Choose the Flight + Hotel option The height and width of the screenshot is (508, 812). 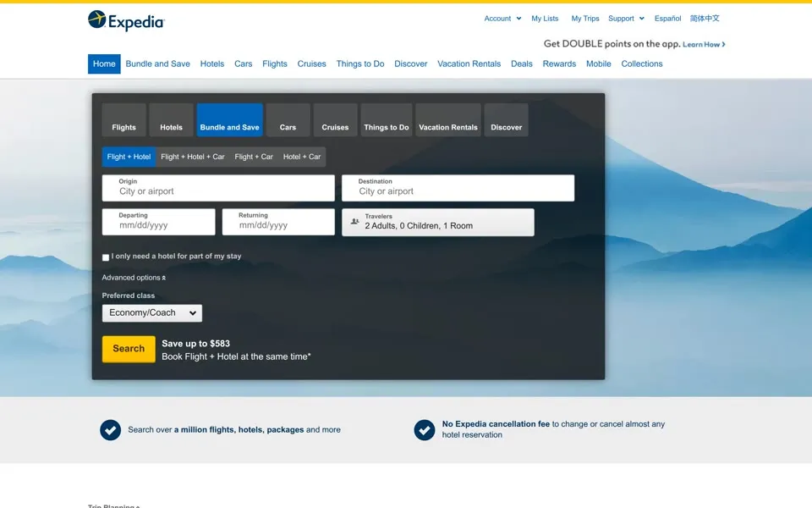click(129, 157)
